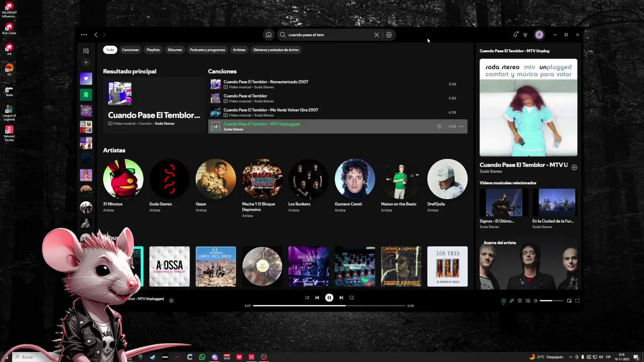Image resolution: width=644 pixels, height=362 pixels.
Task: Open the Liked Songs heart playlist
Action: (86, 78)
